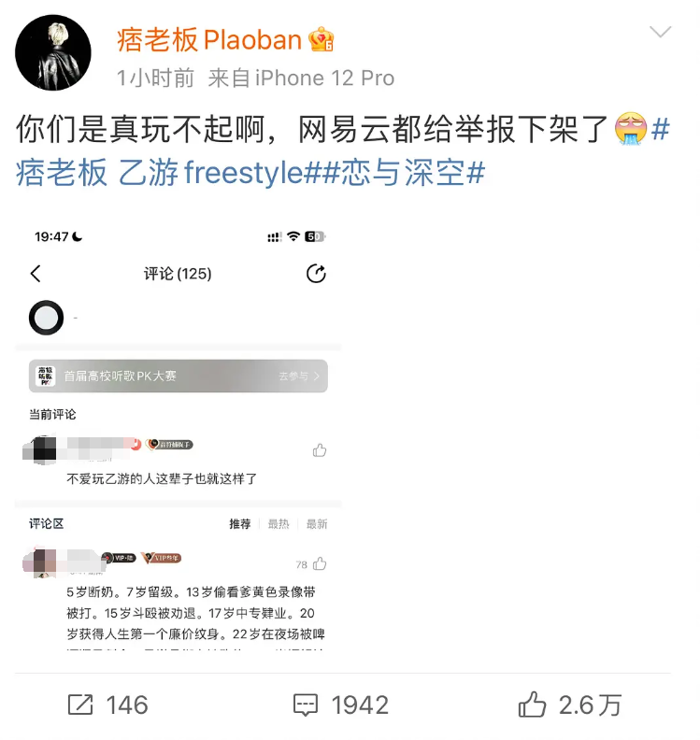700x740 pixels.
Task: Like the comment with 78 likes
Action: pyautogui.click(x=320, y=563)
